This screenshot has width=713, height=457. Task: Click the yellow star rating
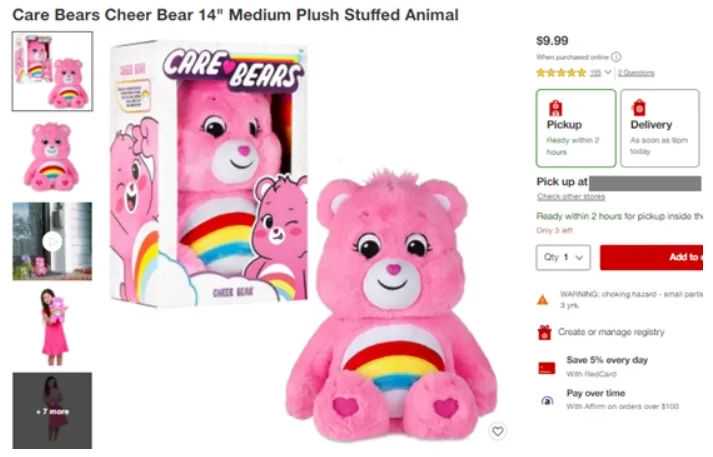pos(561,72)
